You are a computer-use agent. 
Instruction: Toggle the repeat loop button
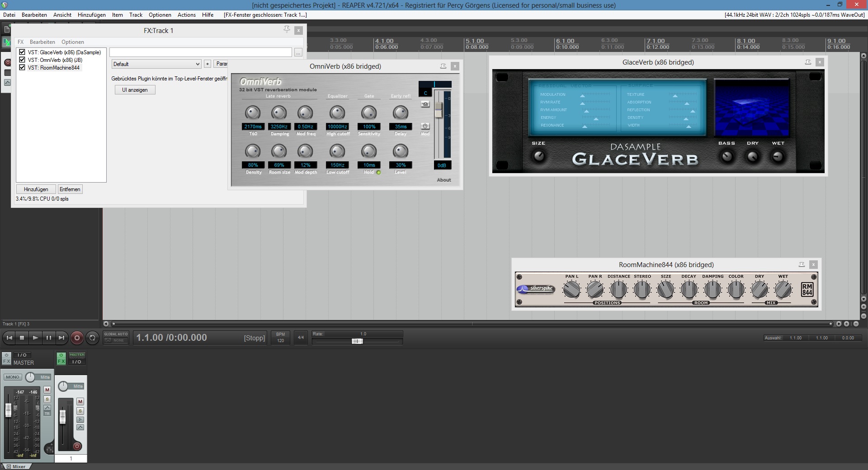(92, 338)
